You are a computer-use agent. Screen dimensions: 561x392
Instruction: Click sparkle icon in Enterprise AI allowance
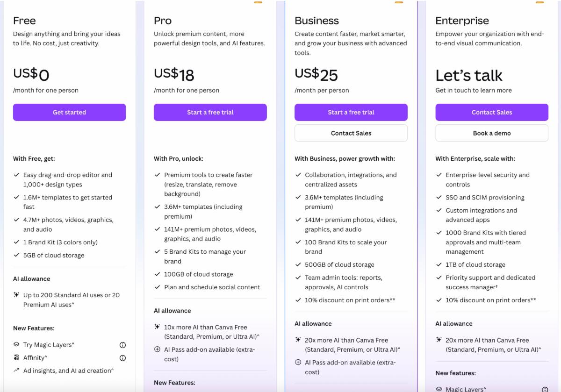(439, 340)
